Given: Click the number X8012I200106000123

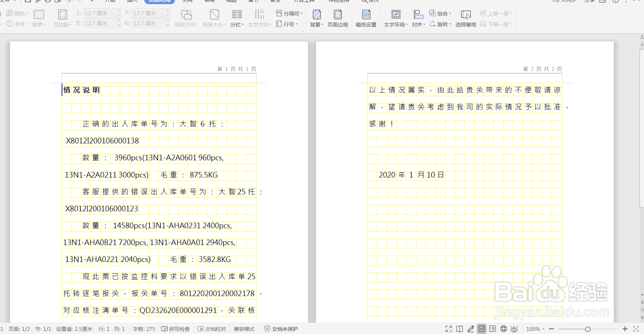Looking at the screenshot, I should 102,209.
